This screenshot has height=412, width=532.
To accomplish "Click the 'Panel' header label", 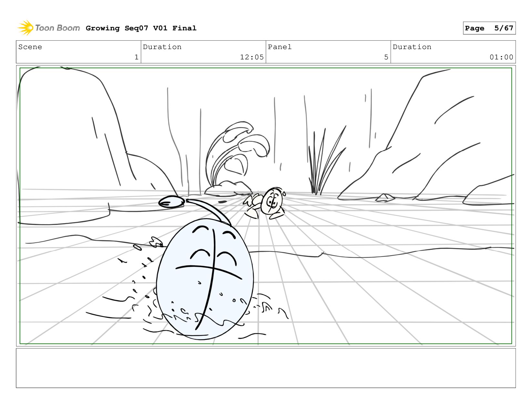I will click(x=280, y=47).
